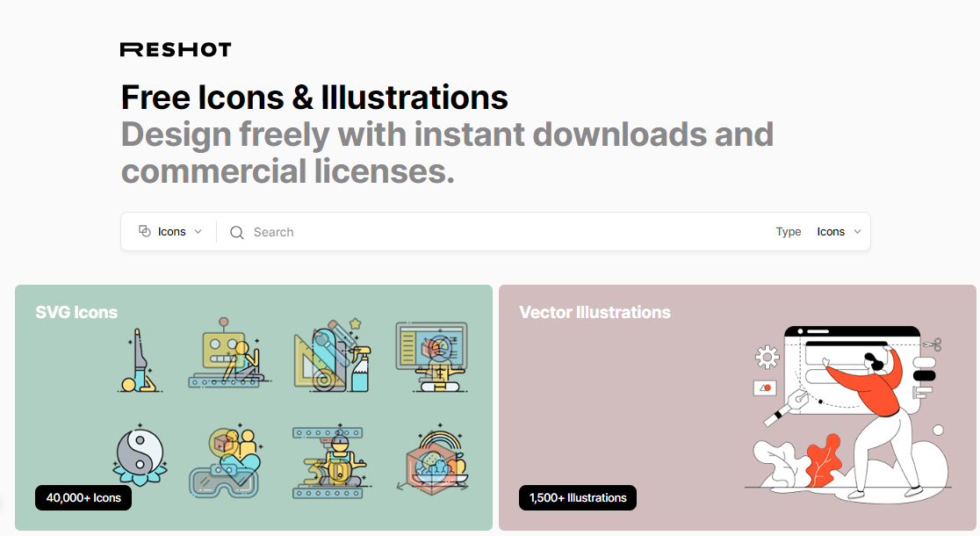The image size is (980, 536).
Task: Click the Reshot logo
Action: pos(176,49)
